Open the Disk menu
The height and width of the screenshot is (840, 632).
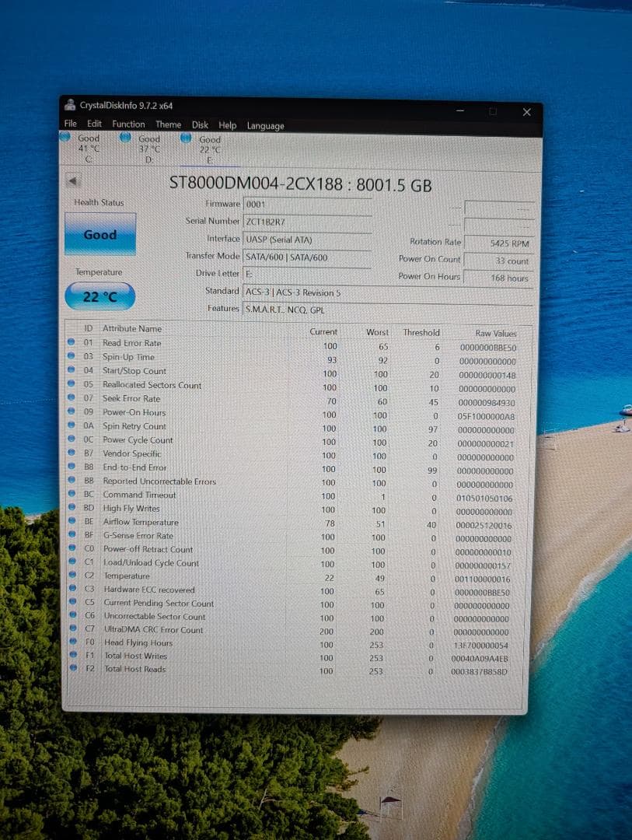[x=200, y=125]
